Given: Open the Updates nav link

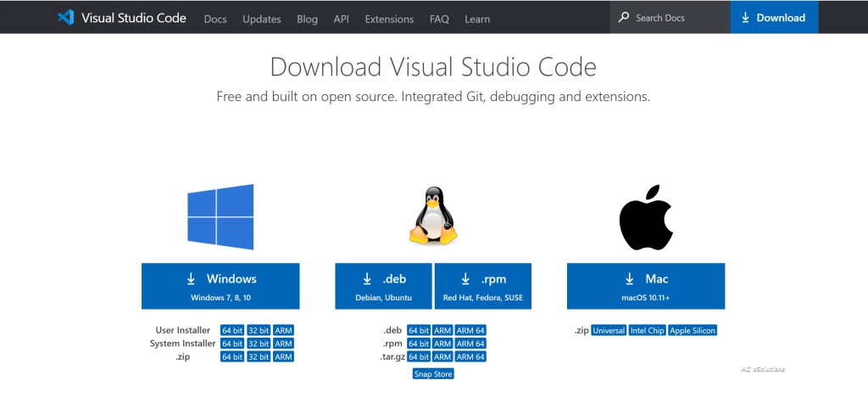Looking at the screenshot, I should (x=260, y=19).
